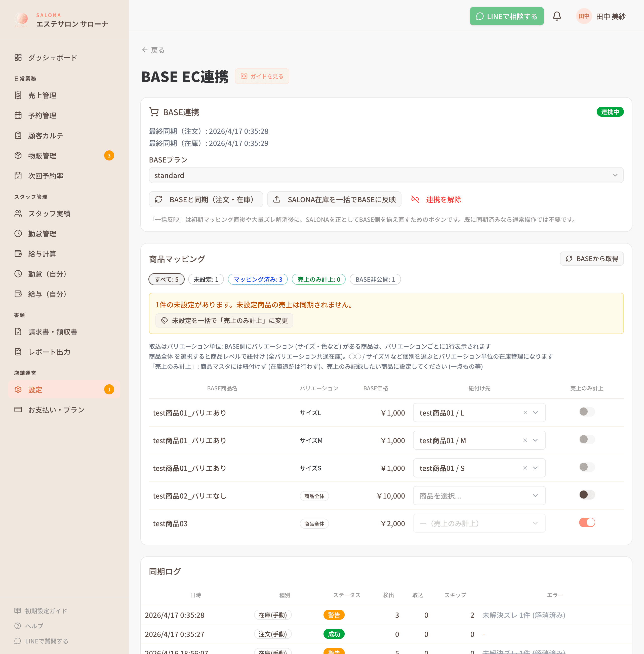Click the unlink icon beside 連携を解除

tap(415, 199)
